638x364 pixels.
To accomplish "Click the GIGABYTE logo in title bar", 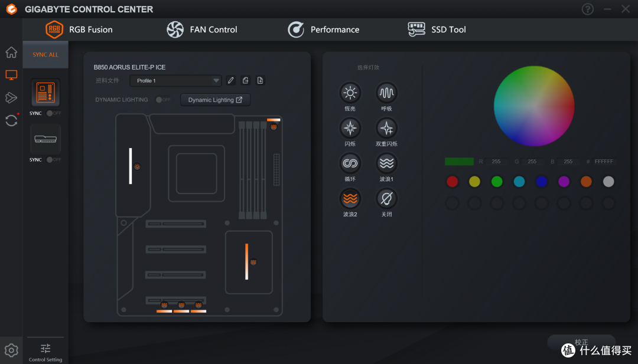I will point(12,9).
